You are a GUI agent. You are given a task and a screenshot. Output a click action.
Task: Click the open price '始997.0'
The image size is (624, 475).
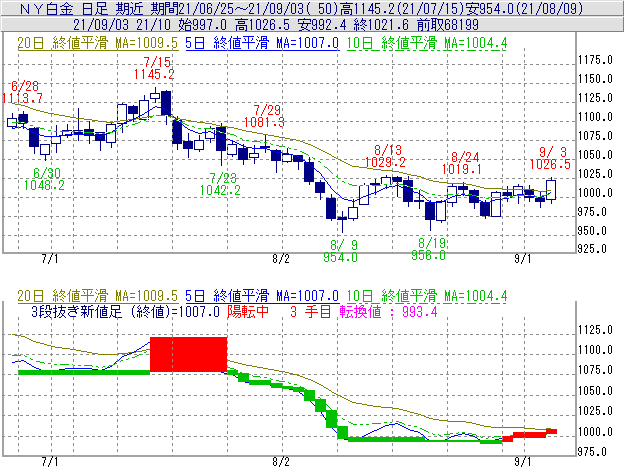coord(202,25)
